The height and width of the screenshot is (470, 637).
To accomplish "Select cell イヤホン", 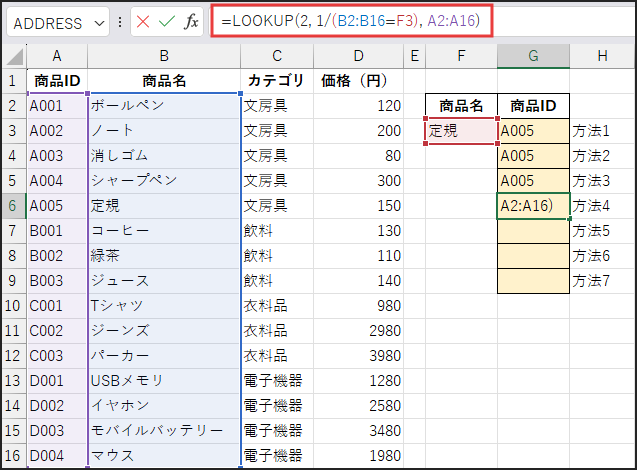I will [x=164, y=406].
